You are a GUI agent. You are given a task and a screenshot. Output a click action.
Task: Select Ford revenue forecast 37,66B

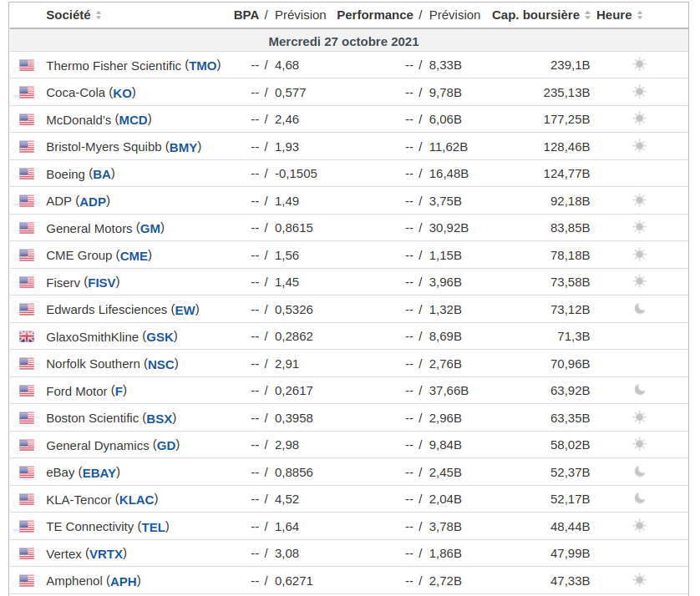click(x=449, y=391)
